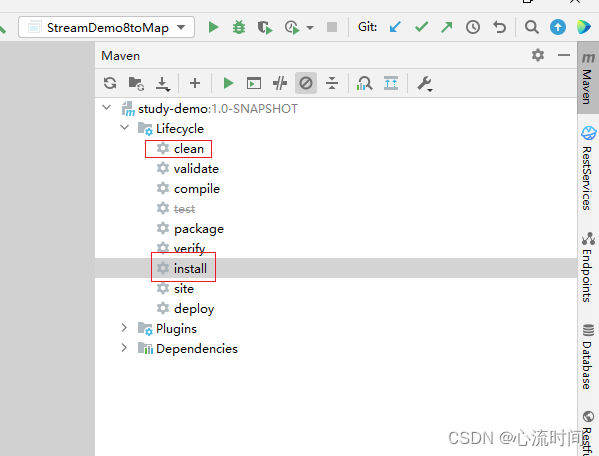Open Search Everywhere magnifier
The height and width of the screenshot is (456, 599).
coord(531,27)
